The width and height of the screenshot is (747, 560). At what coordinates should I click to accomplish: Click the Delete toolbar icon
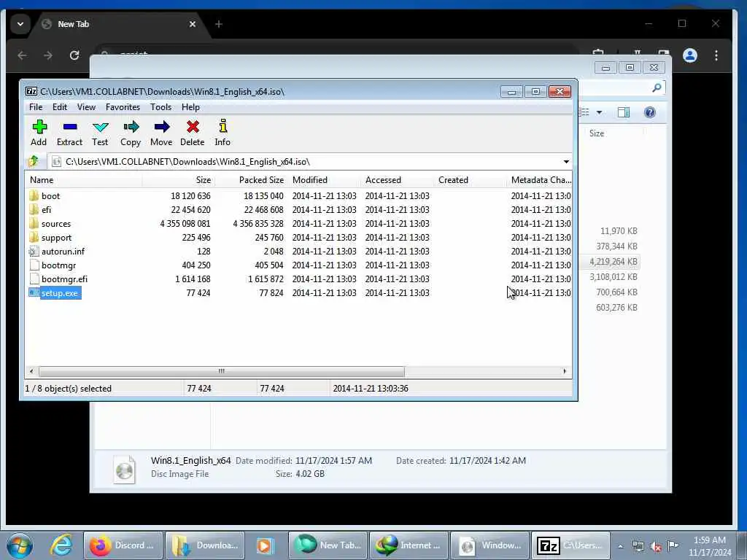click(x=192, y=133)
